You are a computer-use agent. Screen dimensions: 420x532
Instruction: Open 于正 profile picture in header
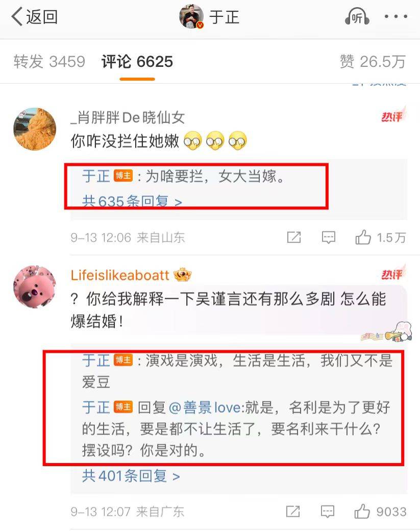(191, 16)
